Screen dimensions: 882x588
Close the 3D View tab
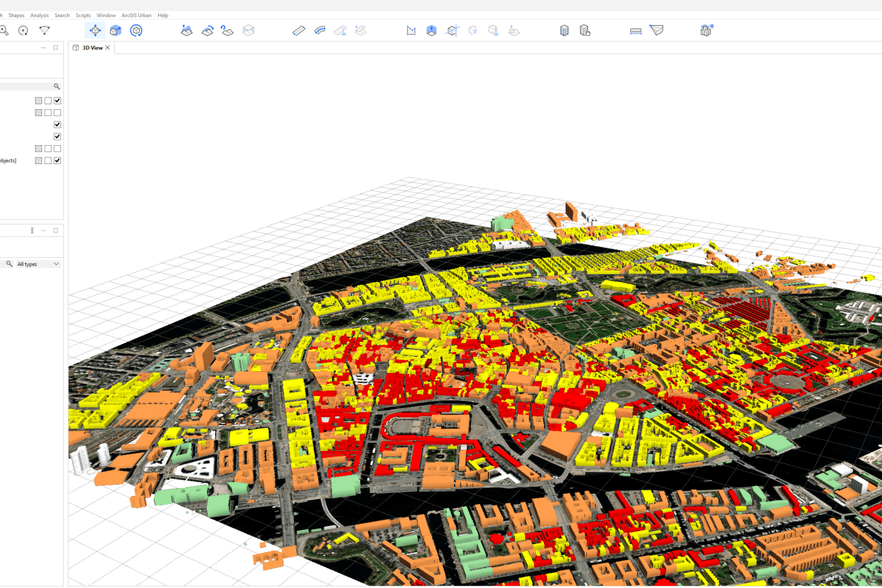[107, 47]
